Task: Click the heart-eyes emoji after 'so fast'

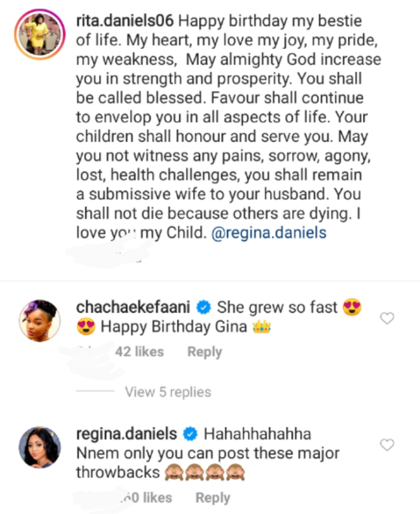Action: 351,308
